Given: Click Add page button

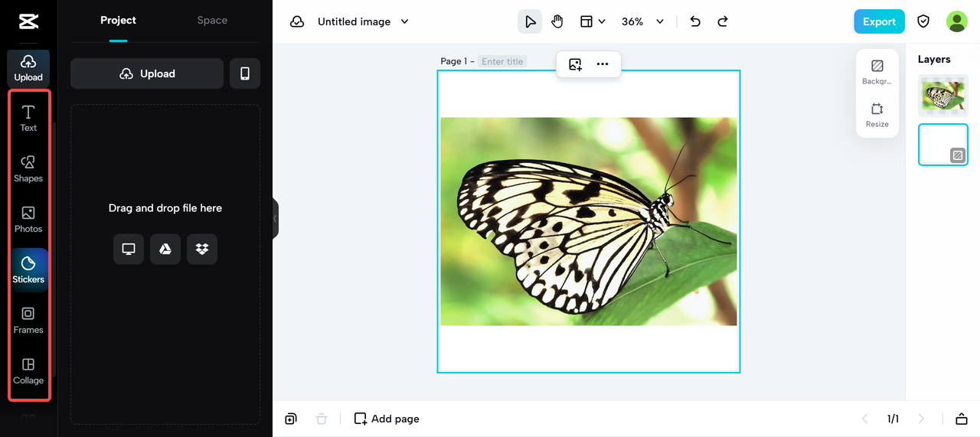Looking at the screenshot, I should (387, 419).
